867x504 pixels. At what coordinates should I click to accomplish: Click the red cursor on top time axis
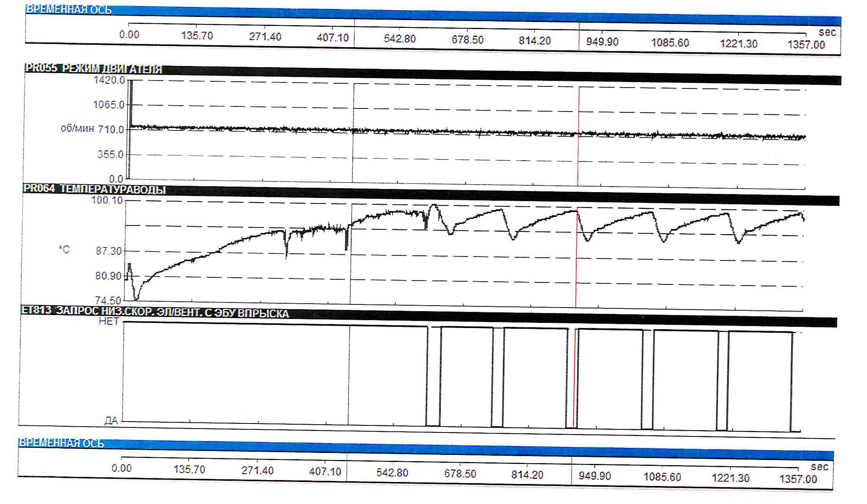(x=579, y=36)
